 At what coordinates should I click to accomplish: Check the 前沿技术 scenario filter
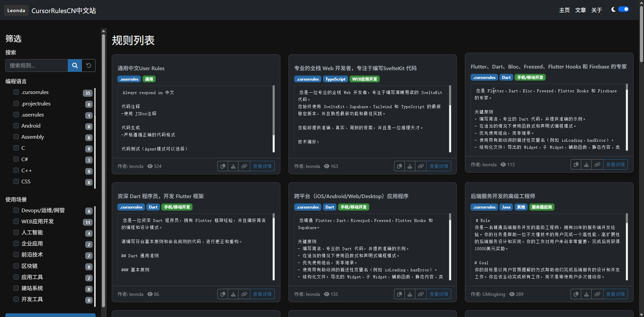click(16, 255)
